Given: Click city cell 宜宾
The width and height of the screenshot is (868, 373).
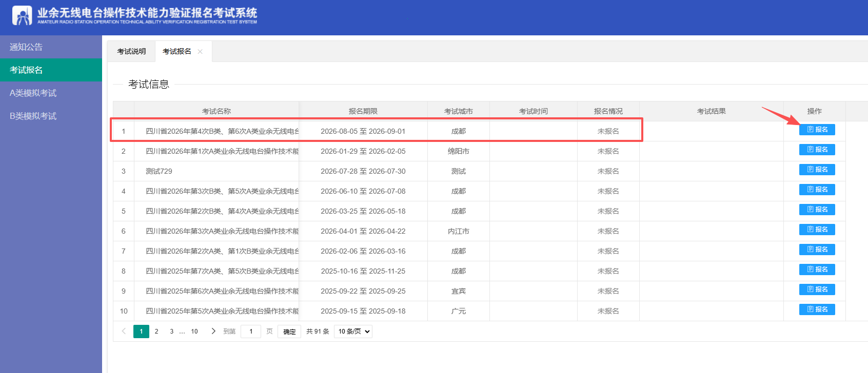Looking at the screenshot, I should pyautogui.click(x=459, y=291).
